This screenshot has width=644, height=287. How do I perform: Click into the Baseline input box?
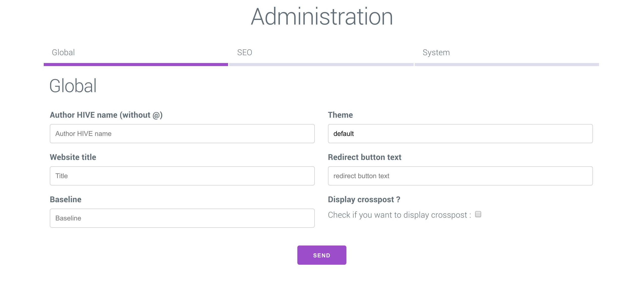pos(182,218)
